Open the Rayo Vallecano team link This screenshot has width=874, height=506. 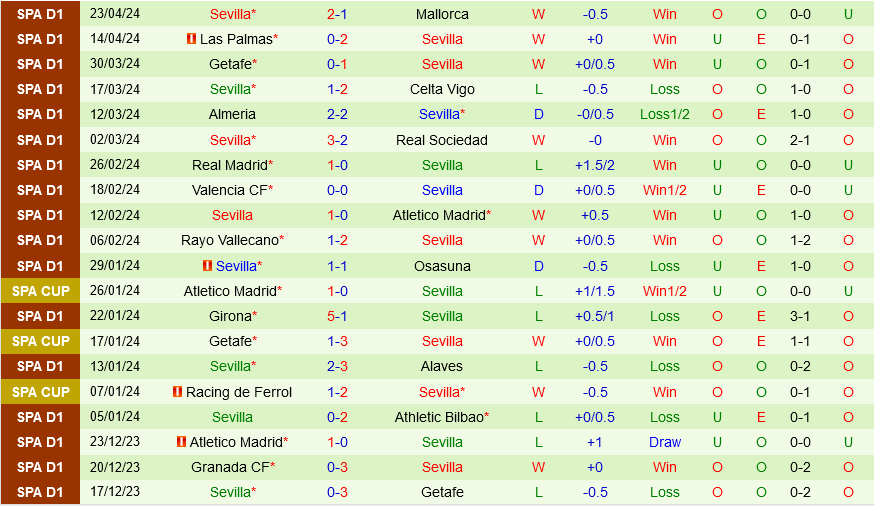(229, 240)
